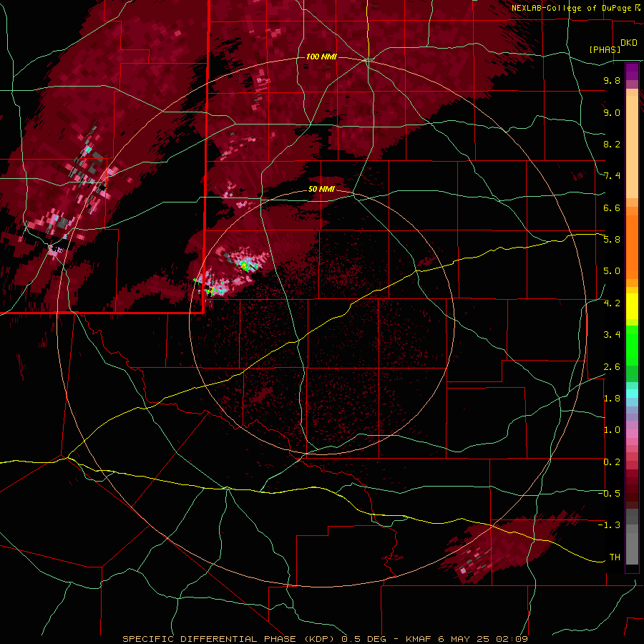Click the purple segment at the top of the color bar
The image size is (644, 644).
[x=632, y=72]
